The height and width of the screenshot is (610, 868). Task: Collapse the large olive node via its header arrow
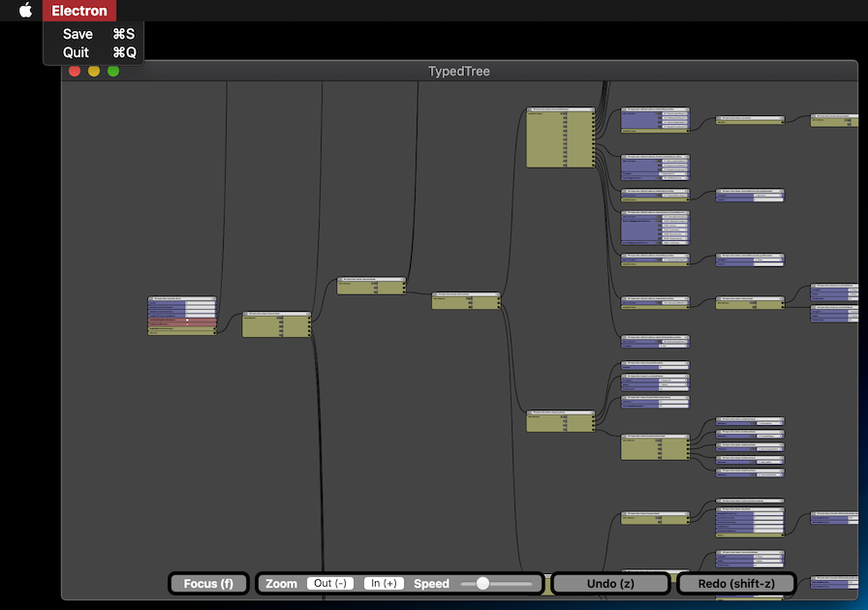click(x=591, y=109)
